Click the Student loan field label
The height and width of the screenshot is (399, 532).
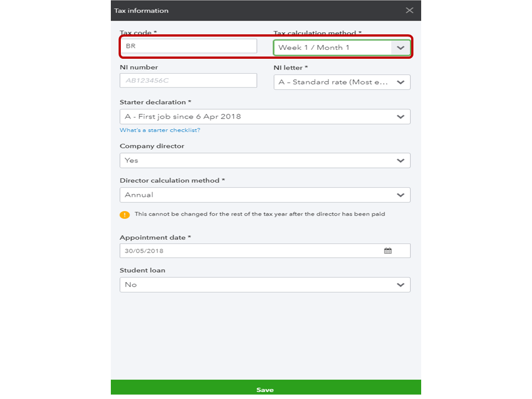[142, 270]
